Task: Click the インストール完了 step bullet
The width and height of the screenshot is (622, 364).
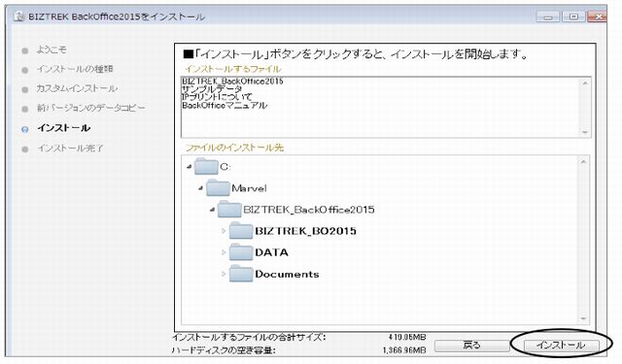Action: point(25,149)
